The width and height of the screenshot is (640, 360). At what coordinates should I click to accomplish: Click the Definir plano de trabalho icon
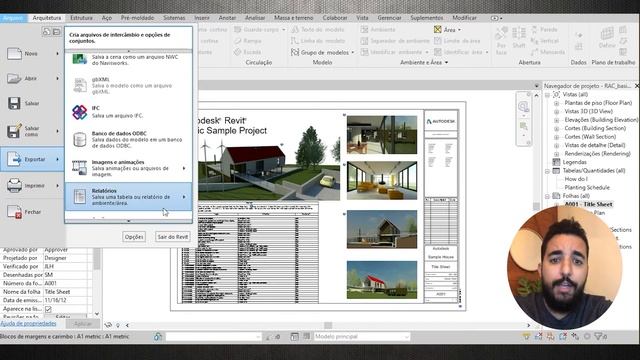(607, 34)
